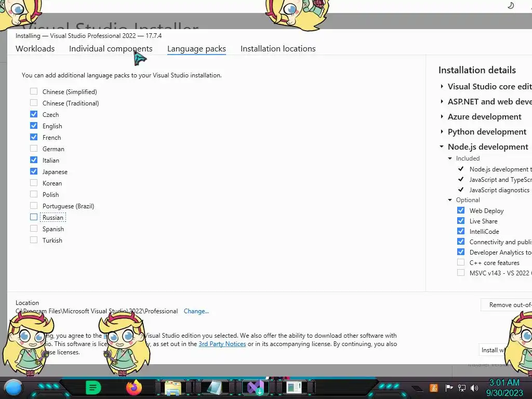Switch to Visual Studio Installer taskbar icon
This screenshot has height=399, width=532.
(256, 388)
